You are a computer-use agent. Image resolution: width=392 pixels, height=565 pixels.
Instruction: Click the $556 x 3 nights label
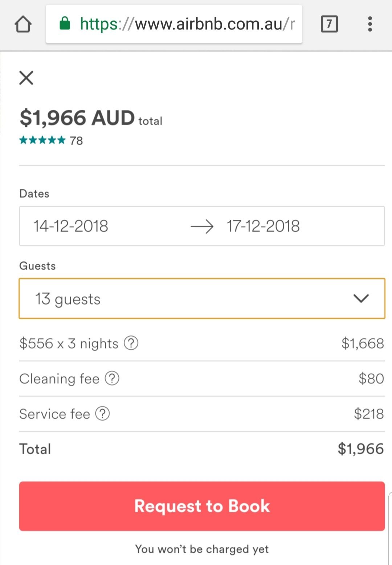coord(69,343)
